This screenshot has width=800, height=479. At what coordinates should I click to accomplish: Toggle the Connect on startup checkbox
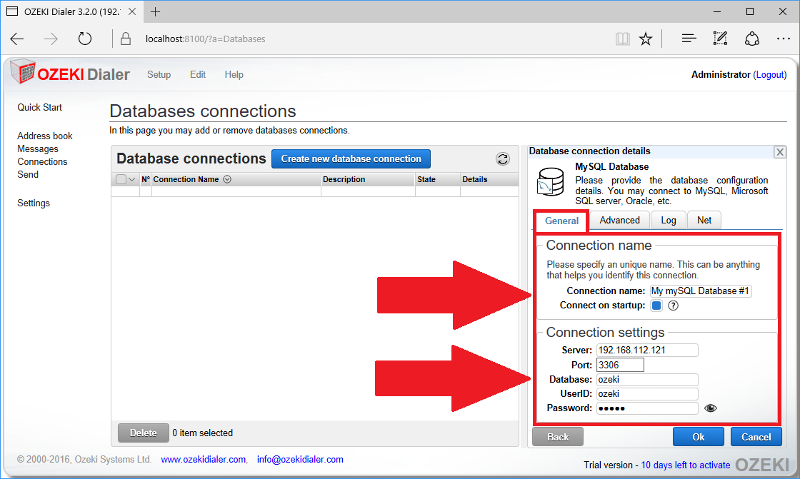tap(657, 306)
